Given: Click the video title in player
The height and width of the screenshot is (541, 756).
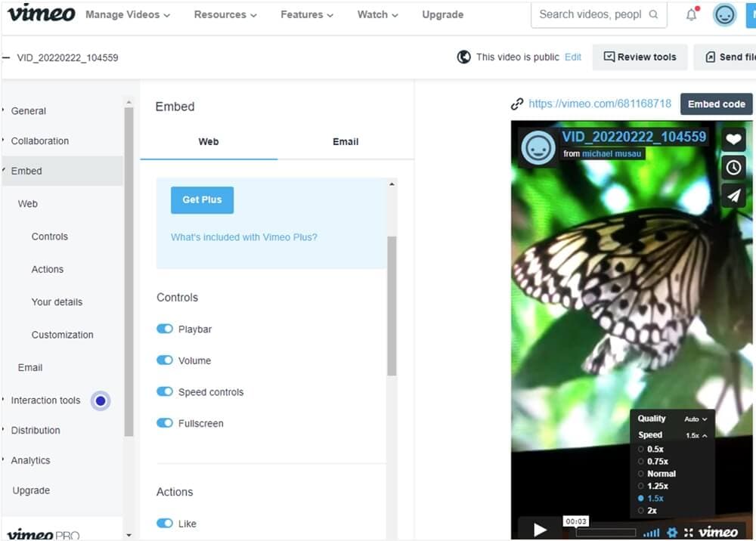Looking at the screenshot, I should pyautogui.click(x=634, y=136).
